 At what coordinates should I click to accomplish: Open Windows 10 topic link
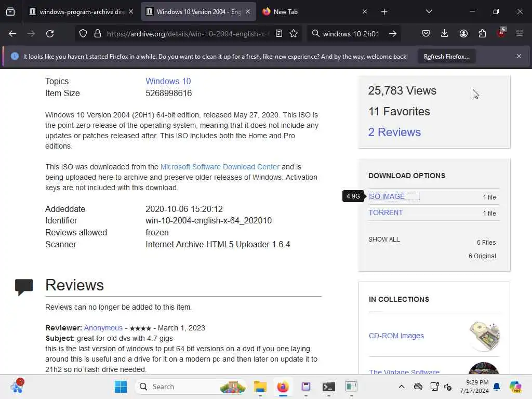(168, 82)
